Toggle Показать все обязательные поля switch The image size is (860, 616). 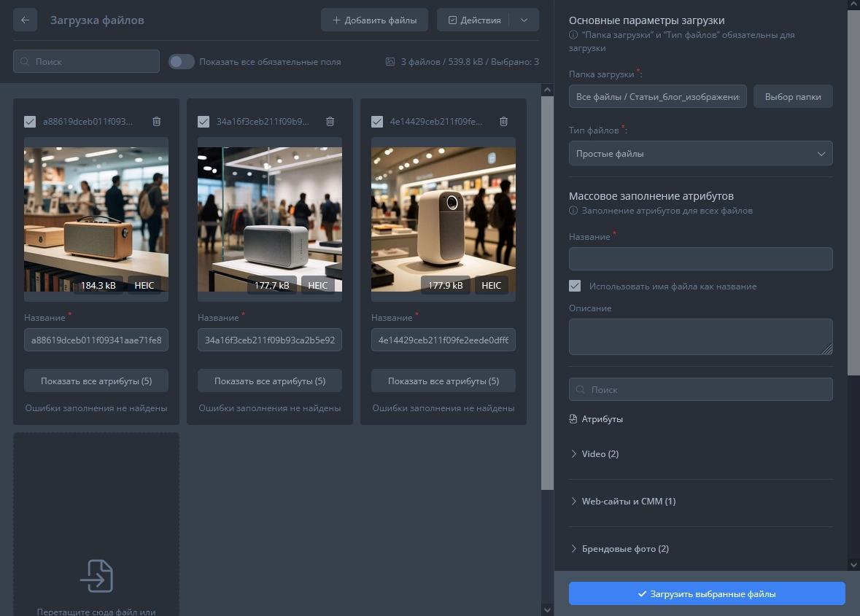(x=181, y=62)
